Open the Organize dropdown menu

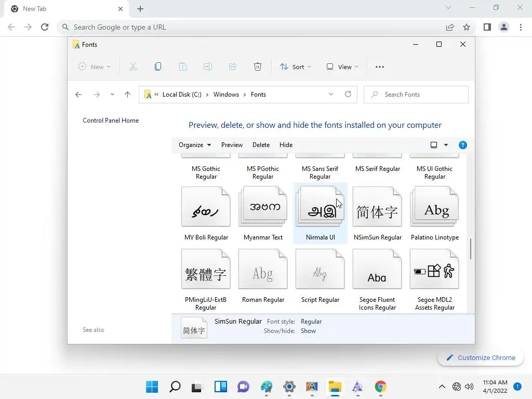coord(195,145)
